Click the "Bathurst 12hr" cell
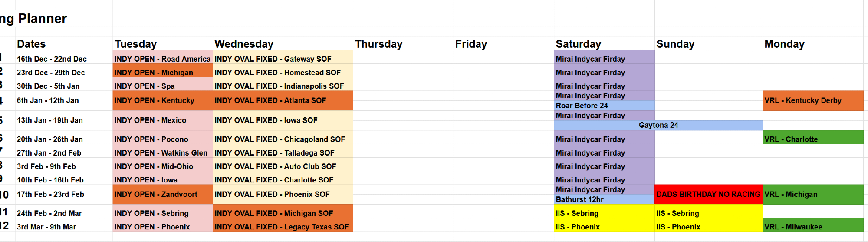This screenshot has height=242, width=868. 604,199
